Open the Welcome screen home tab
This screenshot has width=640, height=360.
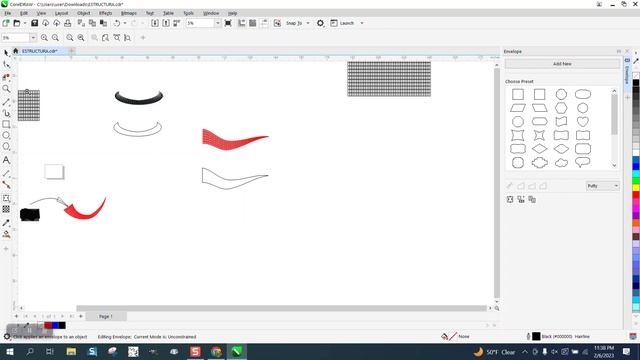click(x=16, y=51)
